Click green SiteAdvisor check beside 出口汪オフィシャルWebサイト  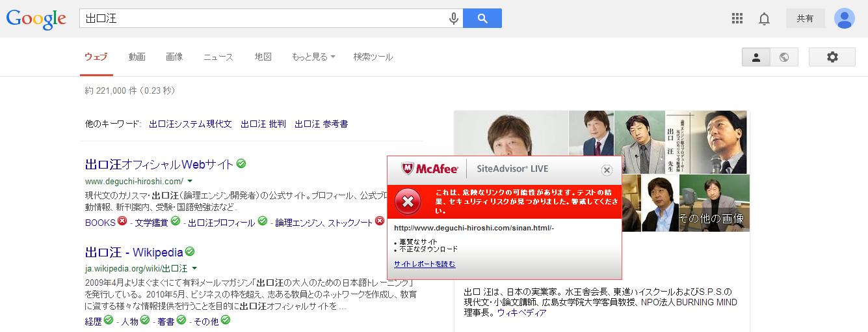click(x=241, y=163)
